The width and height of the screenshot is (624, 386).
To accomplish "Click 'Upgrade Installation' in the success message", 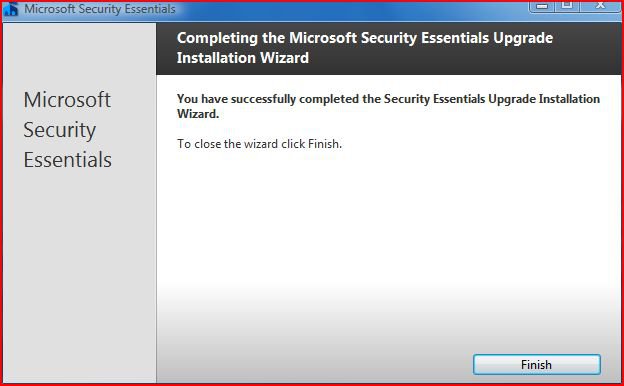I will tap(544, 99).
